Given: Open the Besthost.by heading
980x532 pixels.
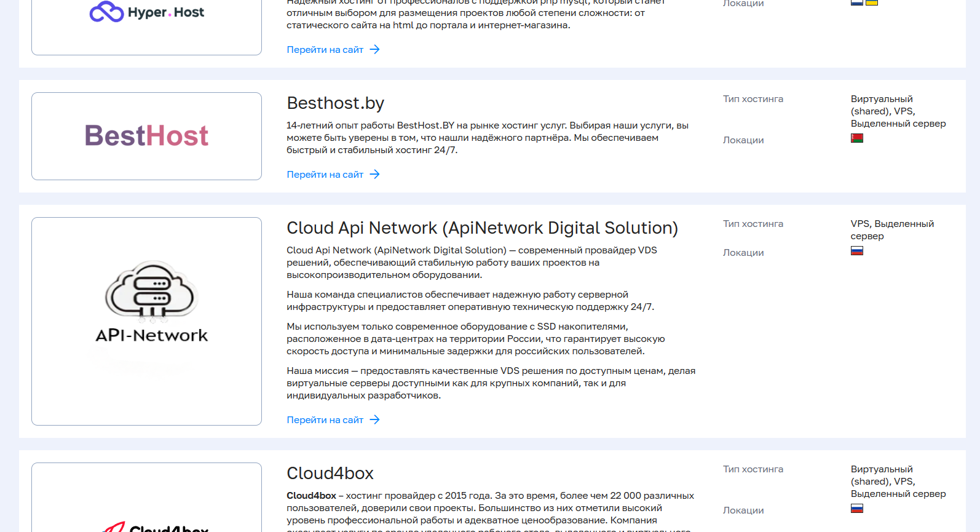Looking at the screenshot, I should [x=335, y=103].
